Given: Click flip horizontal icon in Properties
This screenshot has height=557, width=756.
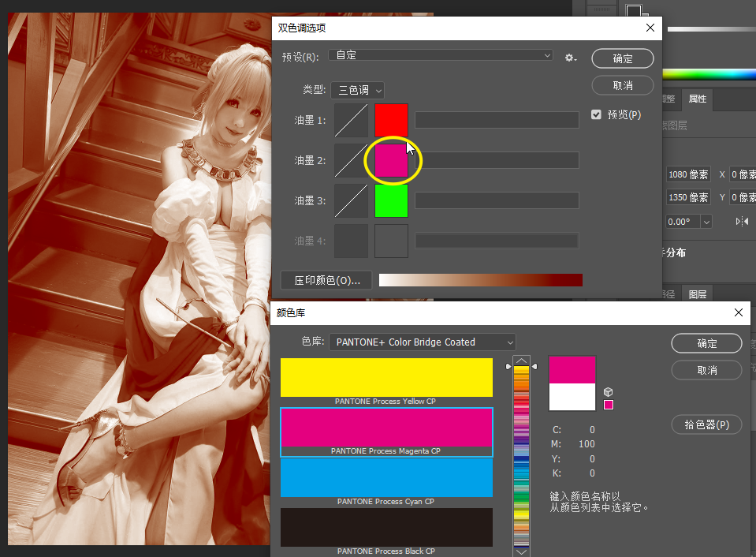Looking at the screenshot, I should coord(742,222).
